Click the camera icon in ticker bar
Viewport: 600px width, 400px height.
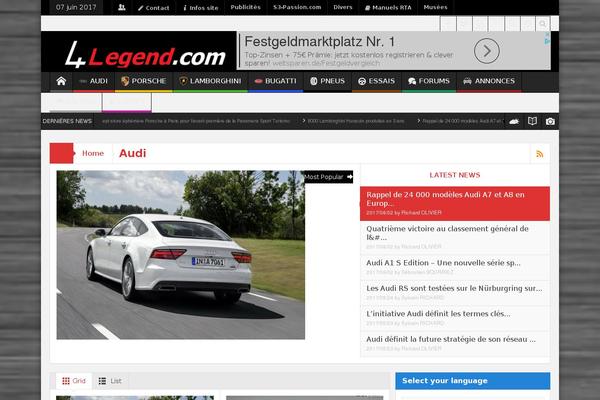[550, 121]
